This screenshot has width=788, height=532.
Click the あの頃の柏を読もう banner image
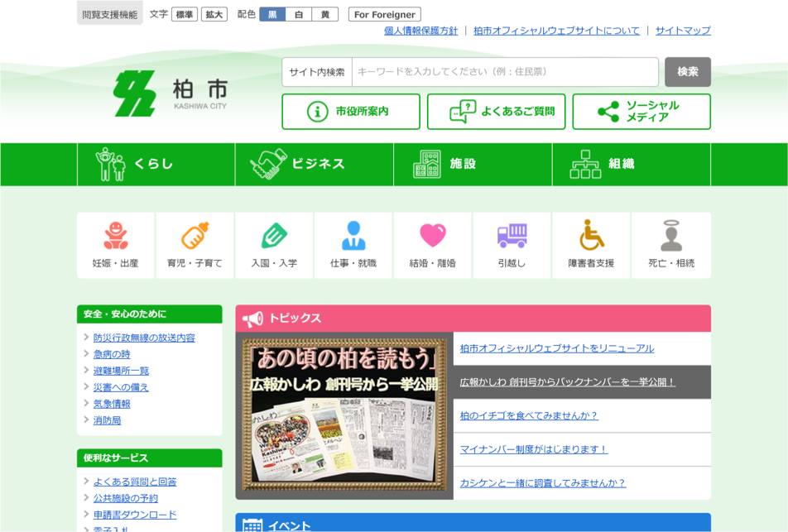[344, 415]
